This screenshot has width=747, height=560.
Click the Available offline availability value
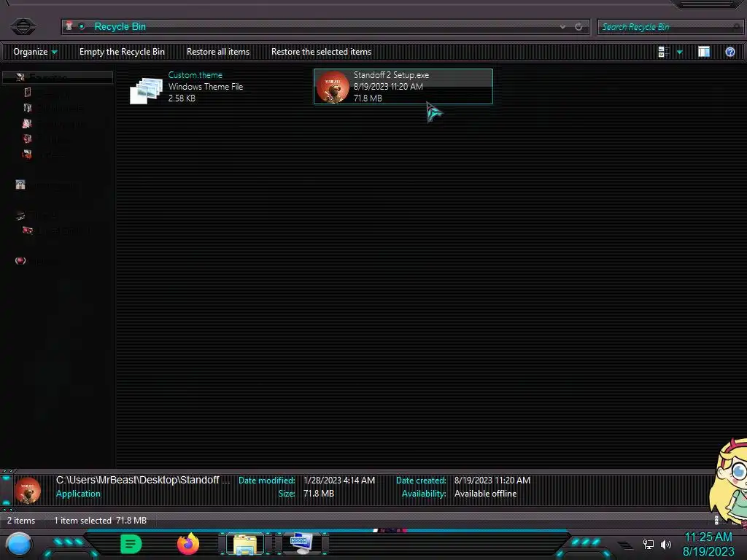tap(485, 494)
